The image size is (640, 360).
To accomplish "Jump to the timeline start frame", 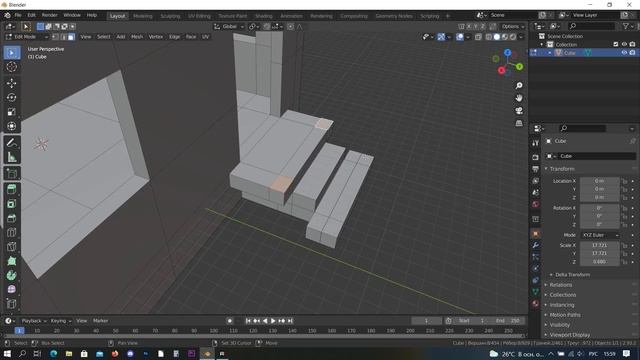I will [248, 321].
